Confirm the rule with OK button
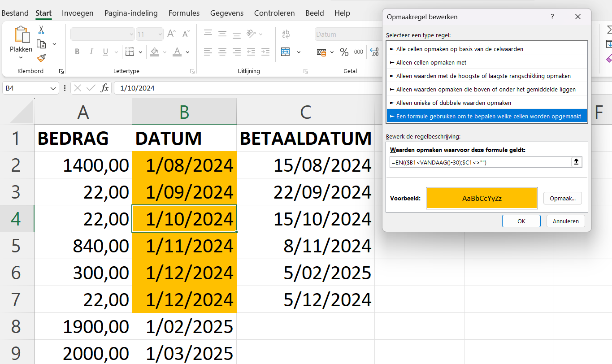Image resolution: width=612 pixels, height=364 pixels. click(521, 221)
